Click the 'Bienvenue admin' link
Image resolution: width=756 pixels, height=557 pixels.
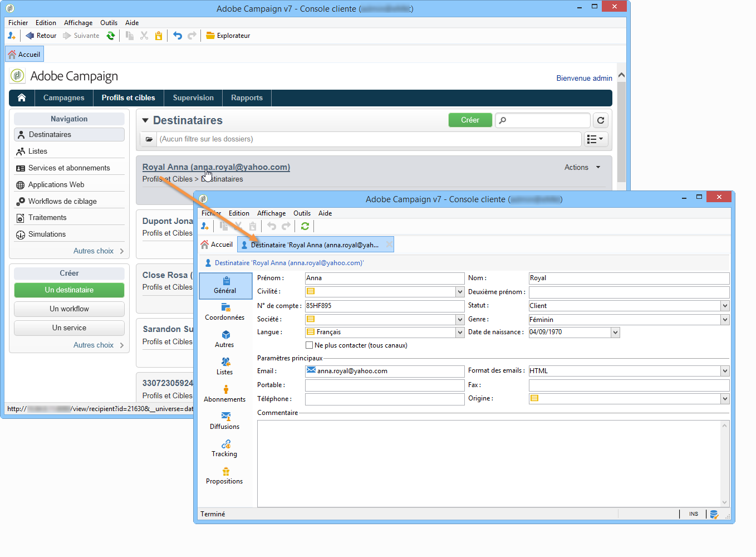(584, 79)
